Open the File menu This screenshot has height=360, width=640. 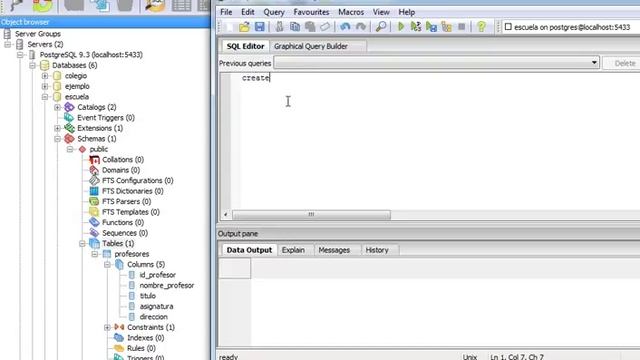click(226, 12)
